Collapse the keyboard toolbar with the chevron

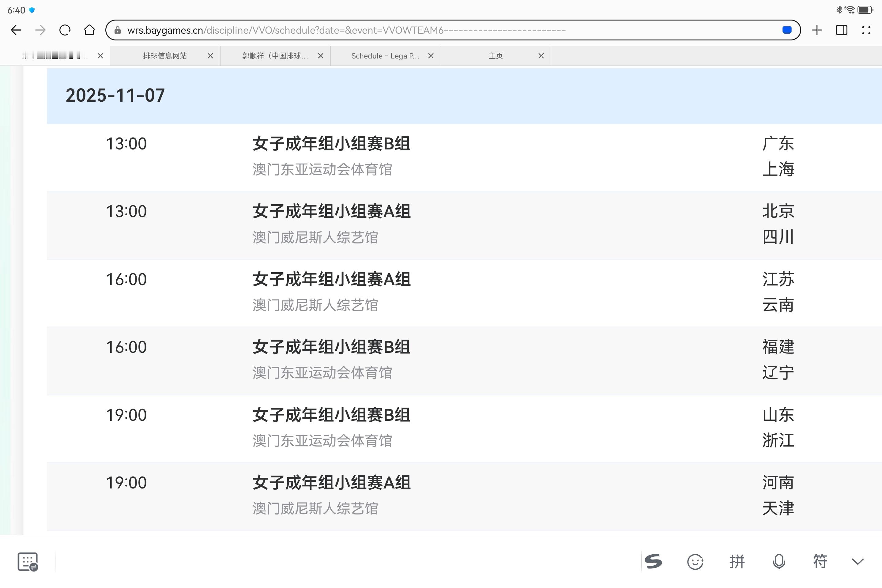pyautogui.click(x=857, y=561)
